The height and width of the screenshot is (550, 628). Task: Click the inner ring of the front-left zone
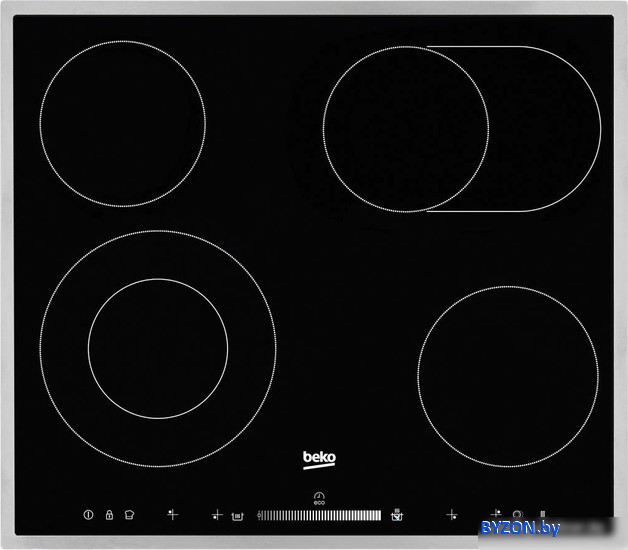[x=158, y=349]
